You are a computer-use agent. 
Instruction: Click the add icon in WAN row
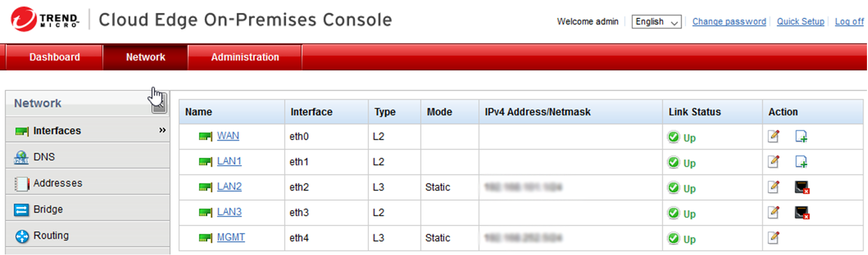801,136
